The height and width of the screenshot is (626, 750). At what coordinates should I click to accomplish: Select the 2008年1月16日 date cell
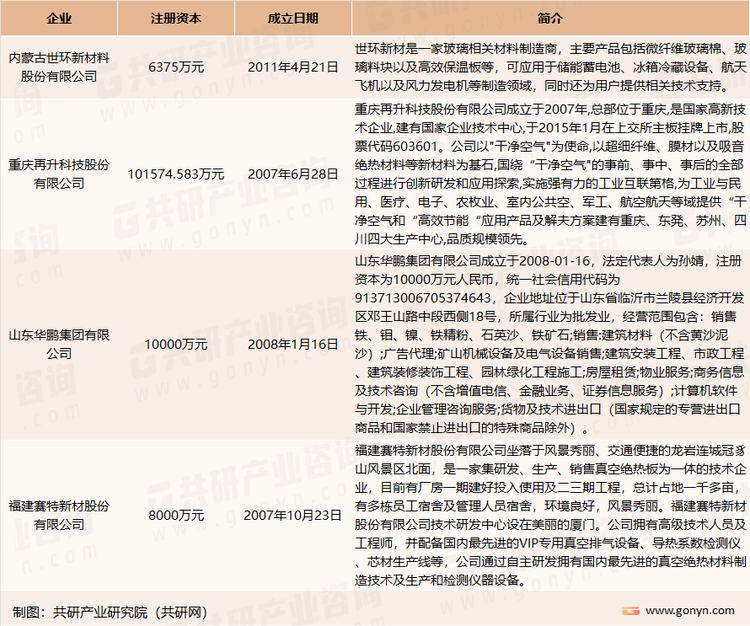click(x=293, y=344)
